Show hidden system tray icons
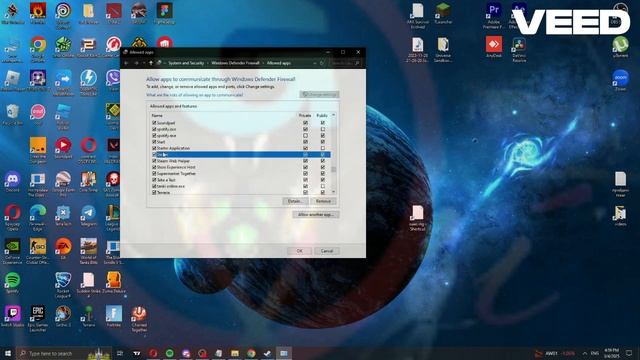640x360 pixels. [x=584, y=353]
